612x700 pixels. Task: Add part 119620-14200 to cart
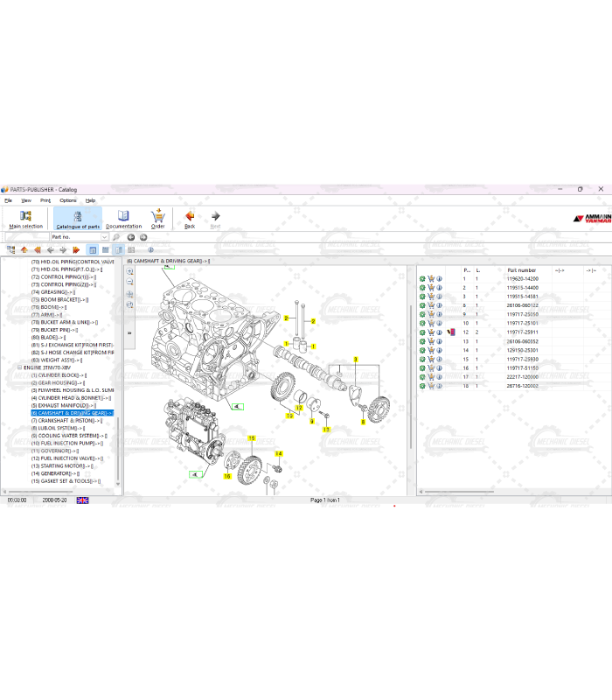(430, 279)
